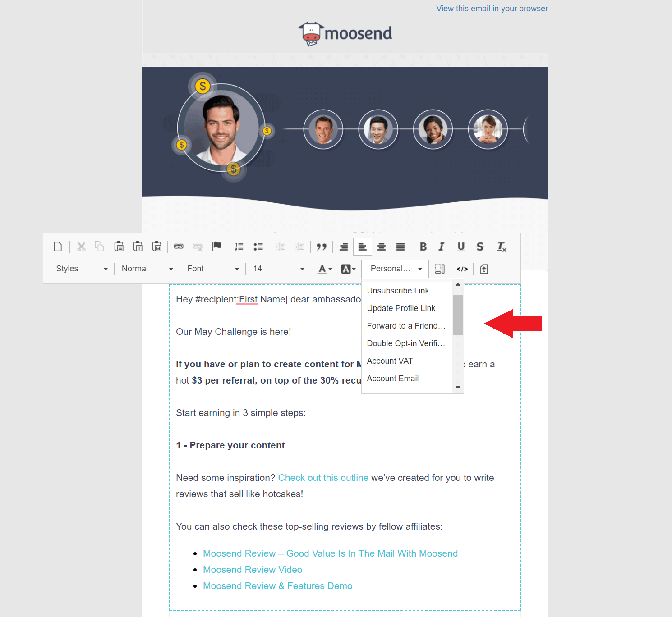The image size is (672, 617).
Task: Insert a bulleted list
Action: [258, 247]
